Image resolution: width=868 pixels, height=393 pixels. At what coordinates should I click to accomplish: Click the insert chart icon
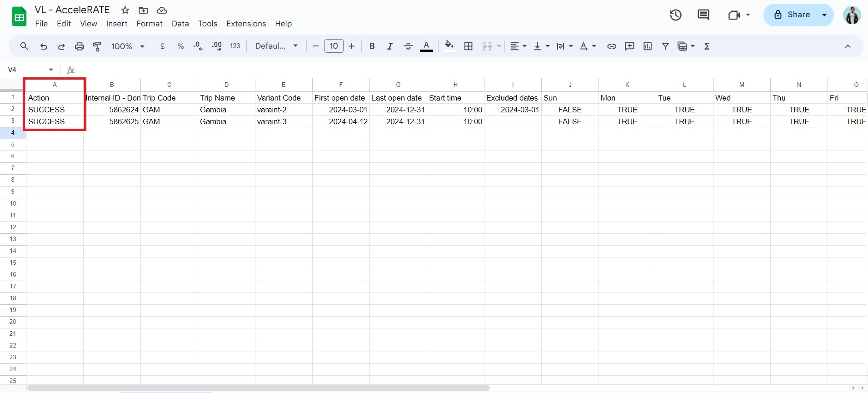[x=648, y=46]
